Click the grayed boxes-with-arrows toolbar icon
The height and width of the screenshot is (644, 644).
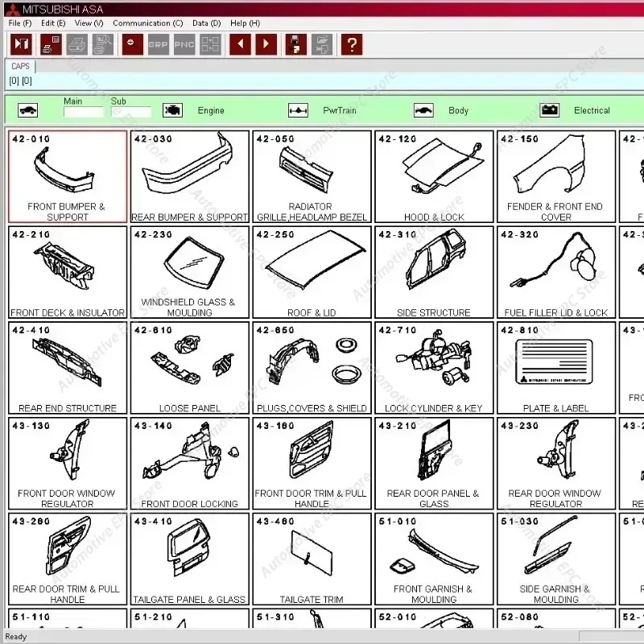(210, 44)
